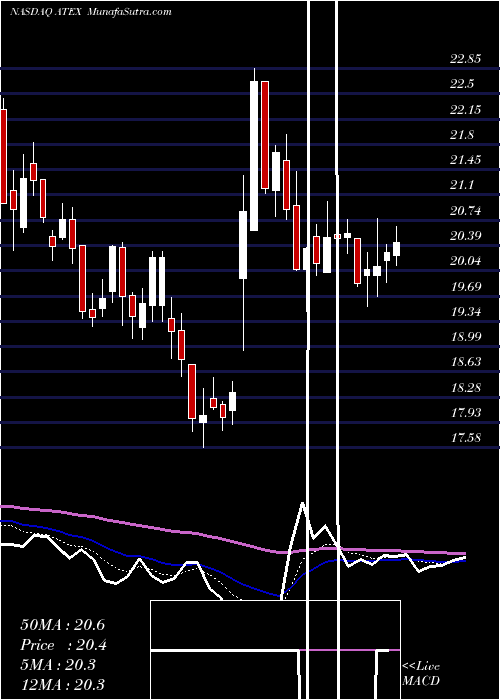Click the 18.99 price axis label
500x700 pixels.
[x=466, y=336]
